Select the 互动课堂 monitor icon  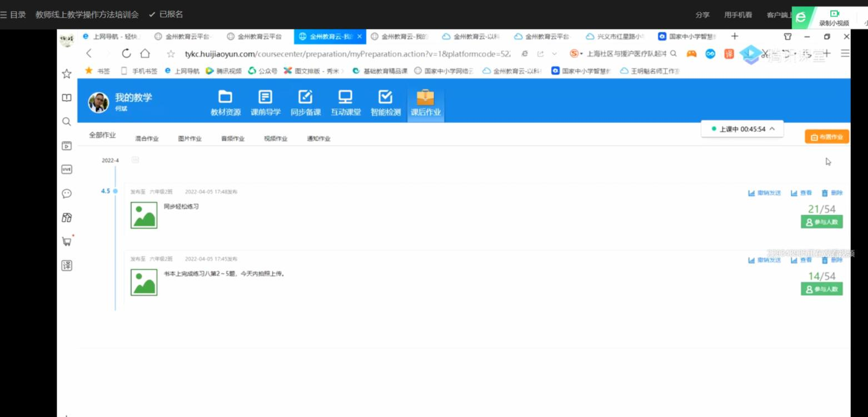346,97
